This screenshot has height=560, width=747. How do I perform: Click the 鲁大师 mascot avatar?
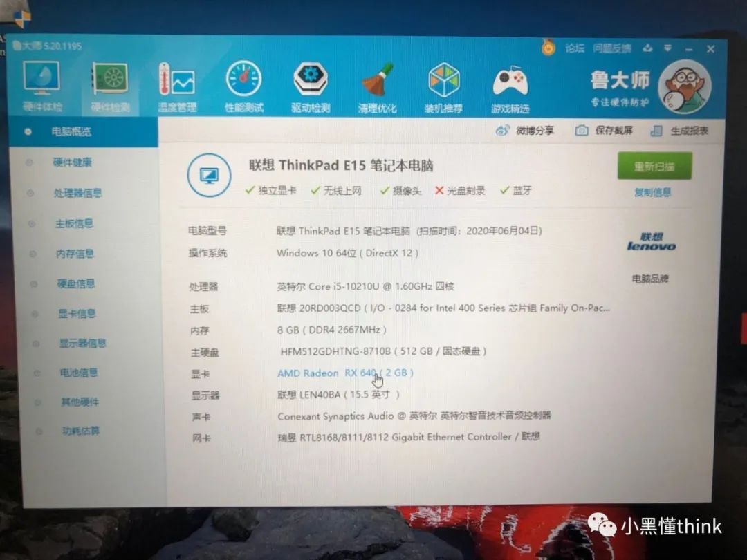(685, 86)
